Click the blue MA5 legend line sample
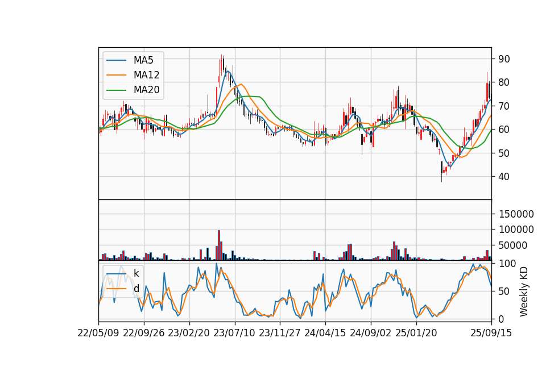Image resolution: width=546 pixels, height=392 pixels. [x=116, y=61]
